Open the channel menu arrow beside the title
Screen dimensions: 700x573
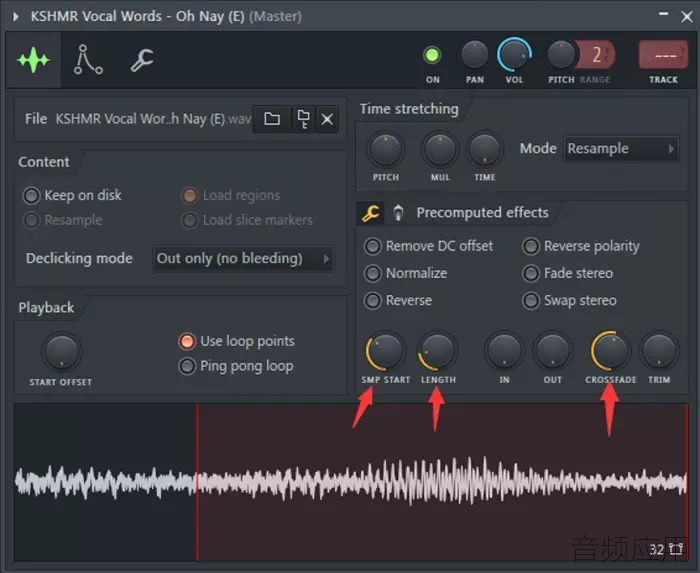pyautogui.click(x=16, y=17)
